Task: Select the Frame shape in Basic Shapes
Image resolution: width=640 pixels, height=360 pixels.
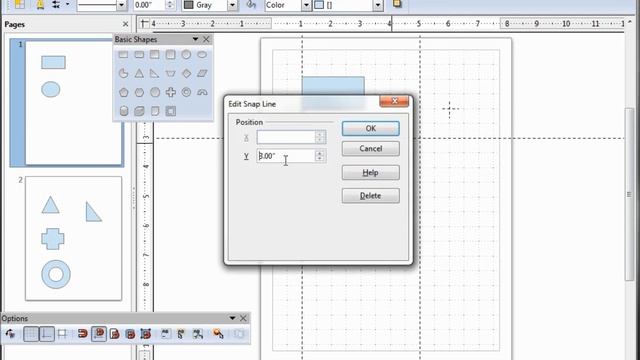Action: [171, 111]
